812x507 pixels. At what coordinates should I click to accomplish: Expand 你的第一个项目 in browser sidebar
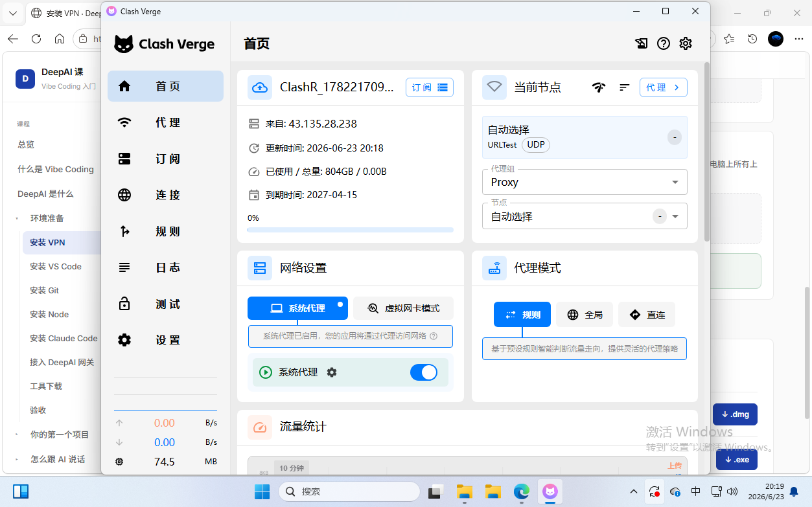17,434
